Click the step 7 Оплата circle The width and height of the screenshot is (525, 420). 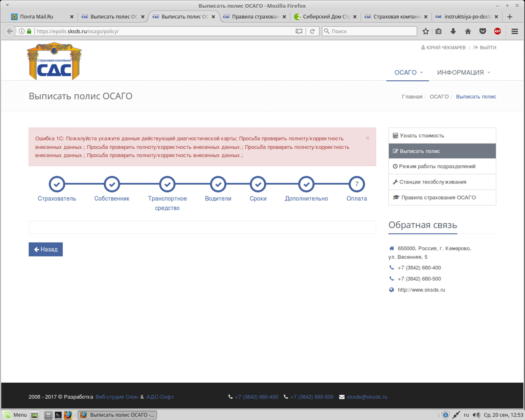coord(357,184)
